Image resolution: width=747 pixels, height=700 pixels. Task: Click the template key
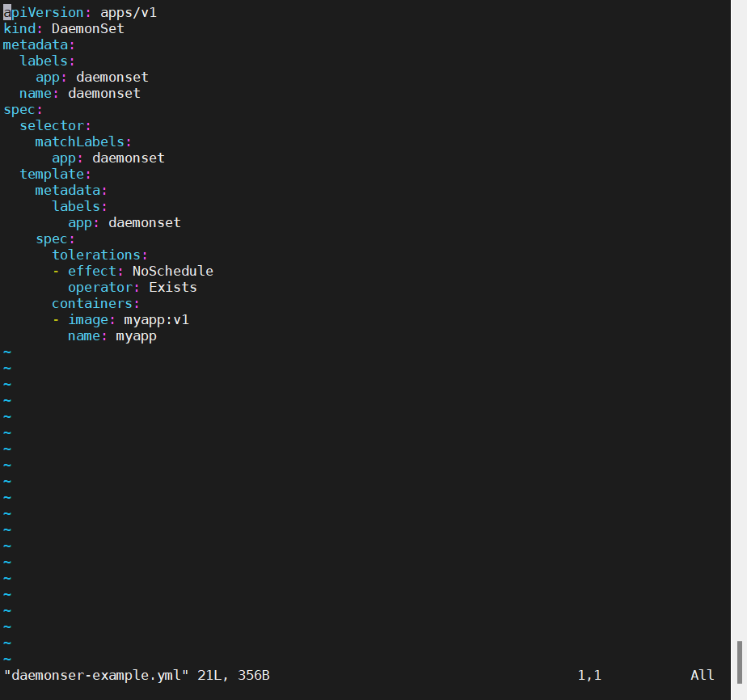click(x=52, y=175)
